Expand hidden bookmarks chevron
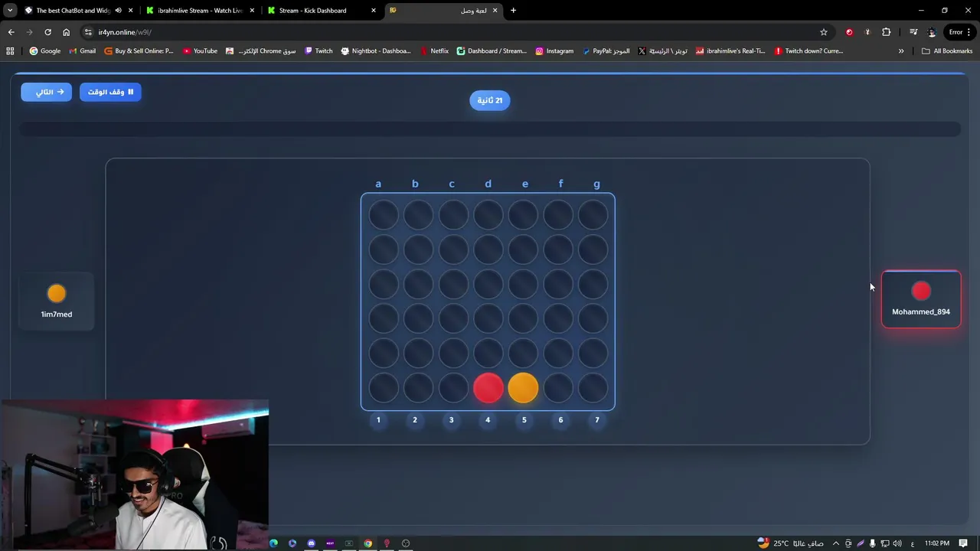980x551 pixels. (901, 51)
